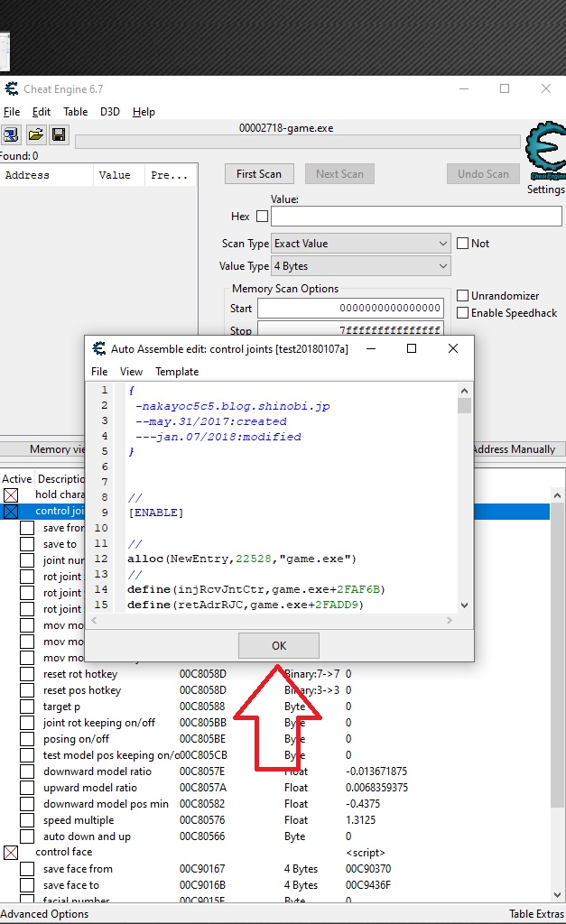Click the alloc(NewEntry line in script
The image size is (566, 924).
click(242, 559)
